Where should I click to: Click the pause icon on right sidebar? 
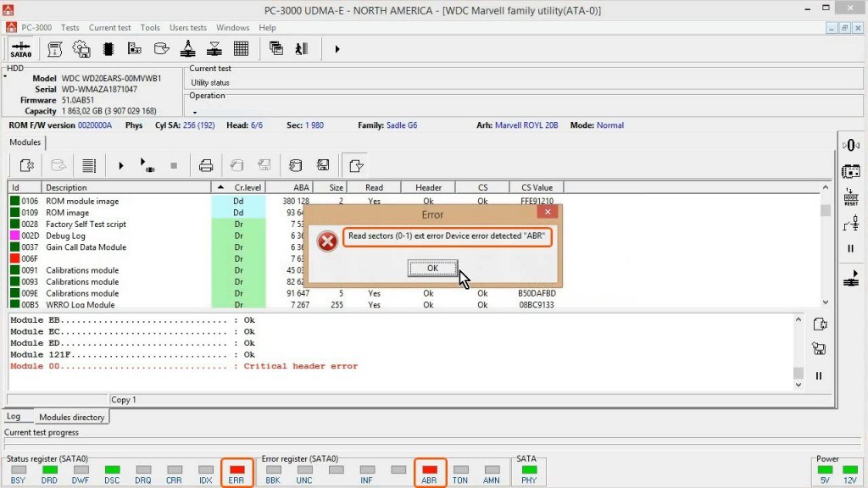click(850, 249)
